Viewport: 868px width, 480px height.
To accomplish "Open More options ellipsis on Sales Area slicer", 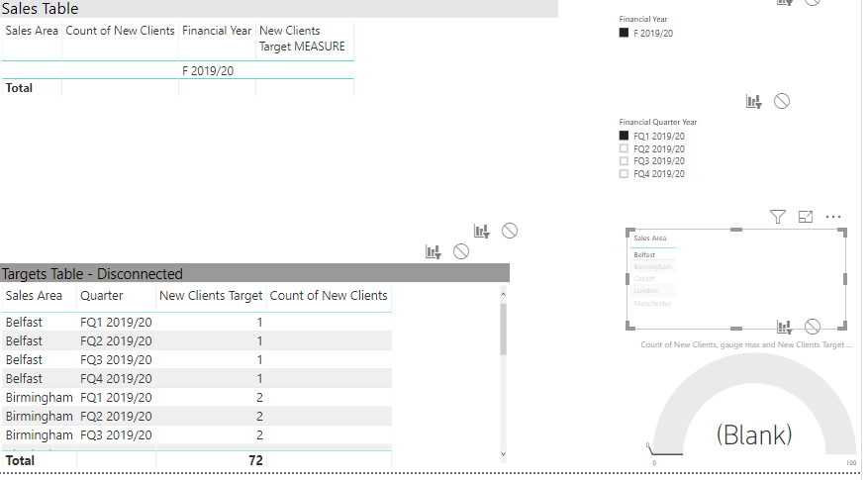I will (833, 217).
